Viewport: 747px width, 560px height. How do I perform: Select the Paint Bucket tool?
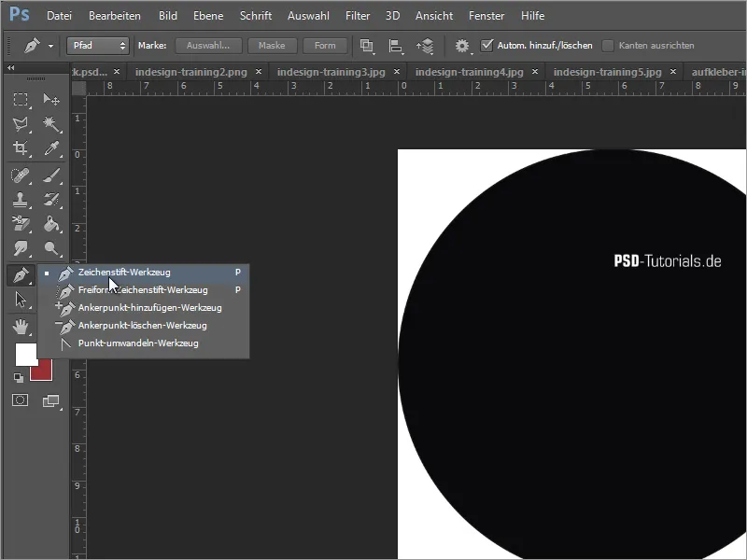(51, 223)
